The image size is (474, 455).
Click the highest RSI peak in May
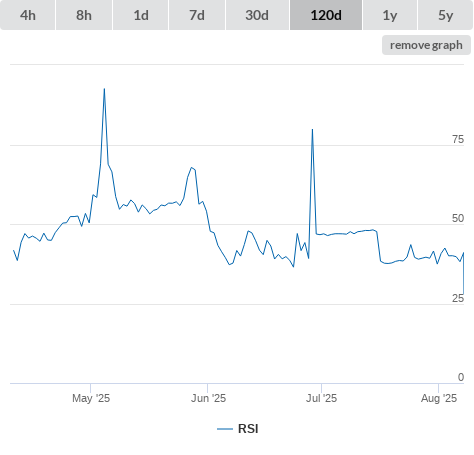104,89
